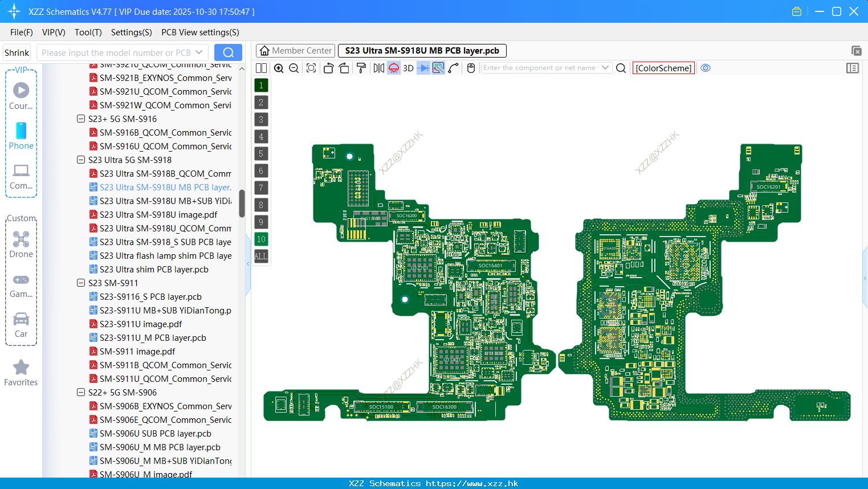Viewport: 868px width, 489px height.
Task: Click the file tree vertical scrollbar
Action: click(x=242, y=203)
